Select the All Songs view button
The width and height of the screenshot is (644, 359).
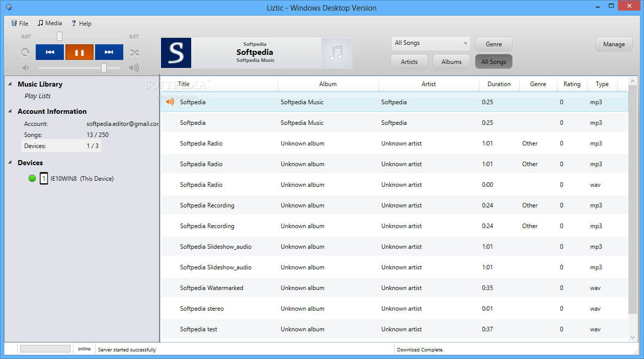tap(494, 61)
